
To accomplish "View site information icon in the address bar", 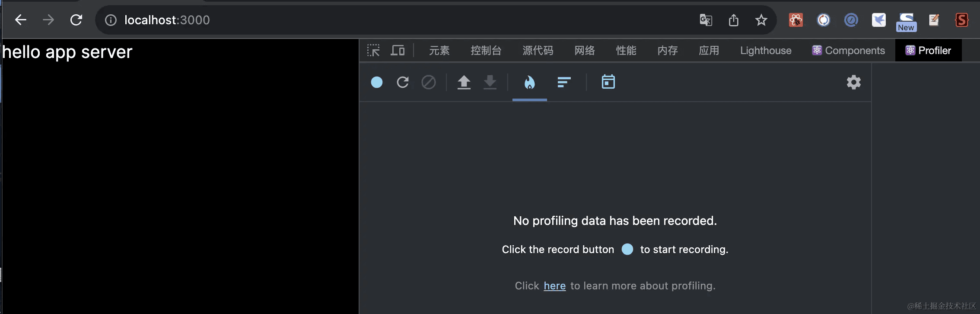I will click(111, 20).
